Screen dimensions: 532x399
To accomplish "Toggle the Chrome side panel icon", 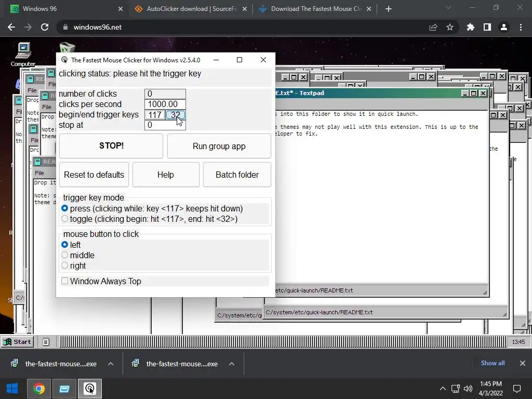I will point(487,27).
